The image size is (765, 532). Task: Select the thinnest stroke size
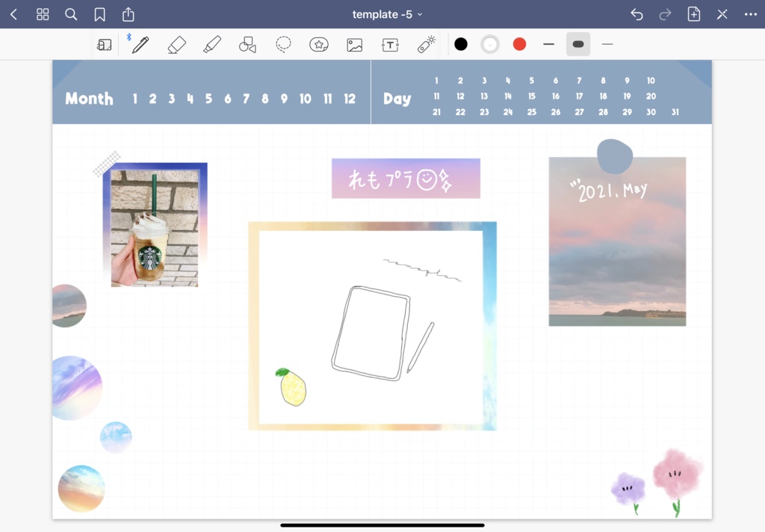[607, 44]
